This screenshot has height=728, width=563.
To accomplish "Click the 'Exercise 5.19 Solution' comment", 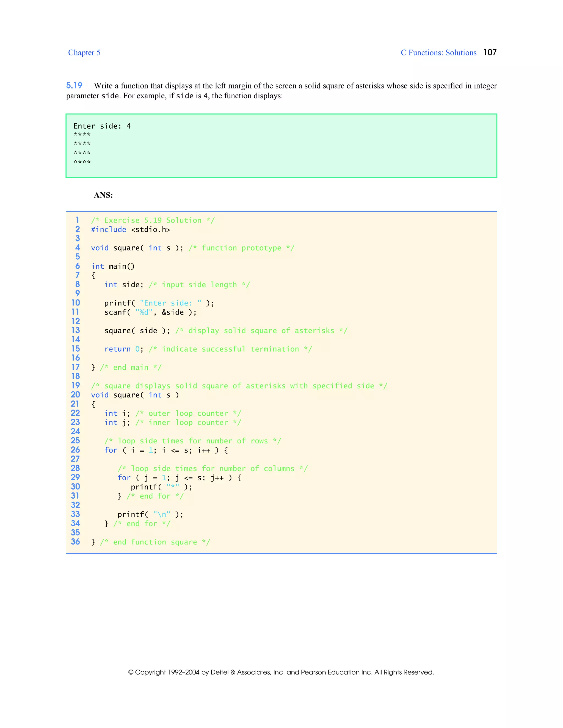I will pos(153,220).
